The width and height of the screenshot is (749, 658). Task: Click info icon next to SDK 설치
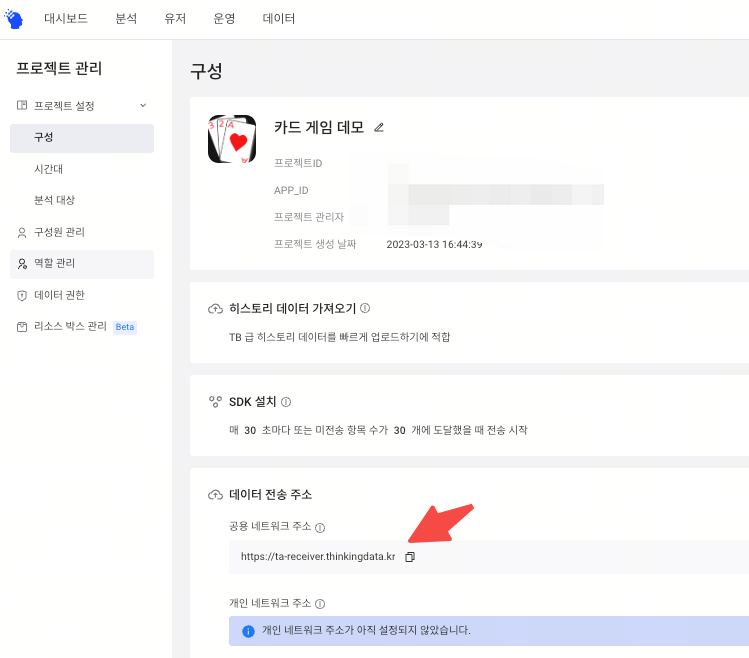point(286,402)
